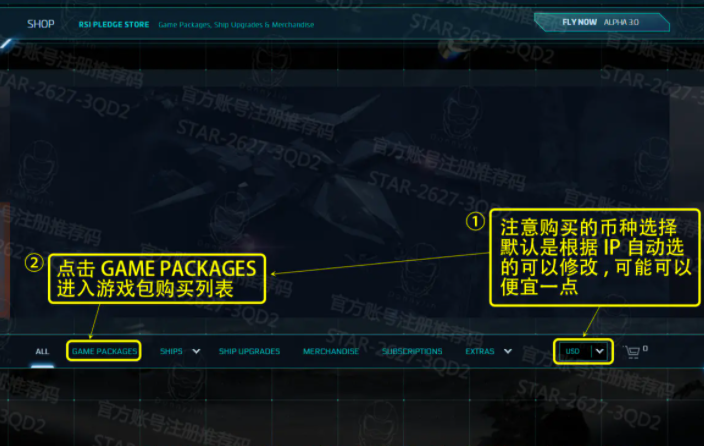Switch to the GAME PACKAGES tab
Viewport: 704px width, 446px height.
coord(104,351)
